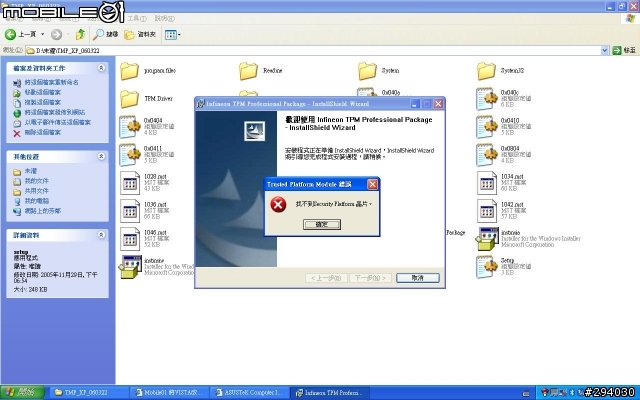
Task: Select the installer file in the right column
Action: 528,238
